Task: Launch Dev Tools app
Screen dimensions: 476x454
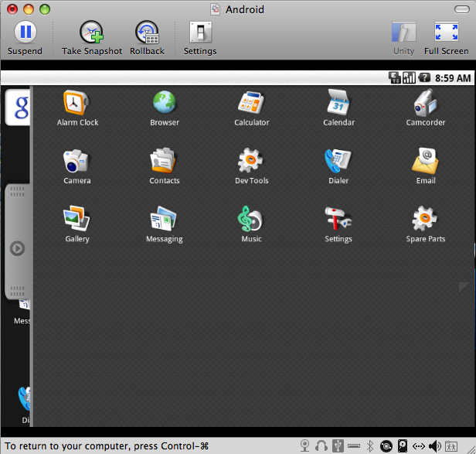Action: pos(251,166)
